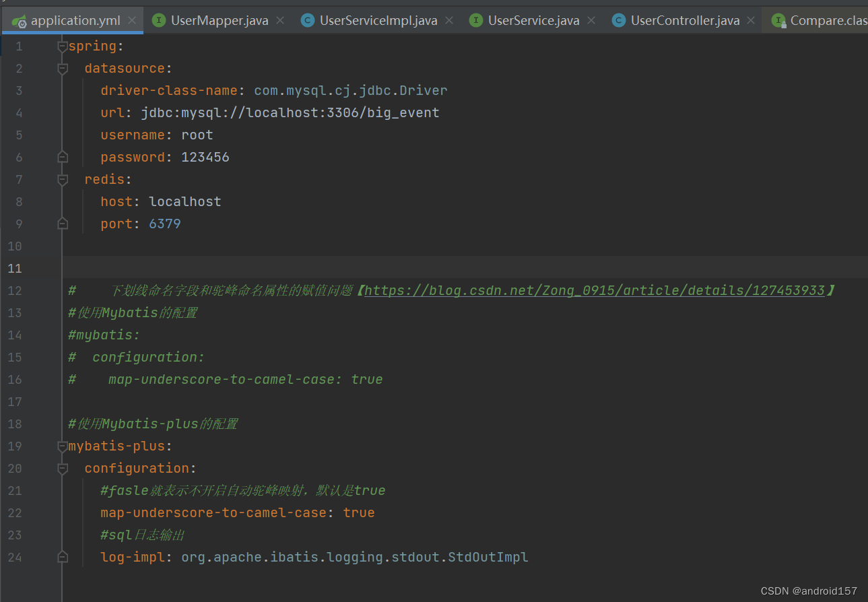
Task: Click the application.yml Spring file icon
Action: pyautogui.click(x=20, y=21)
